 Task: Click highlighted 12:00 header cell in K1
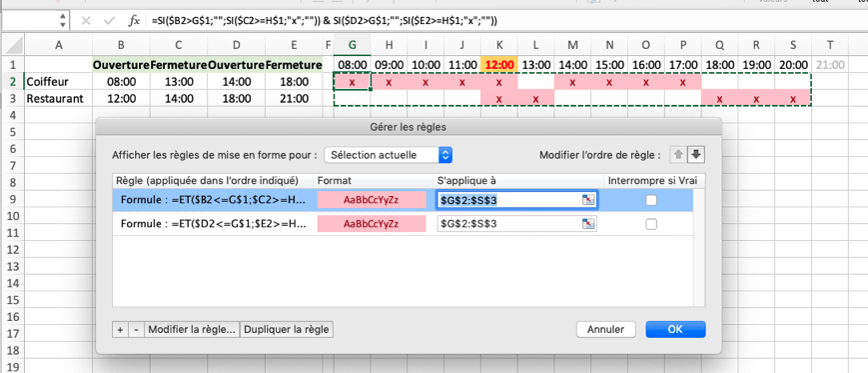pos(499,65)
